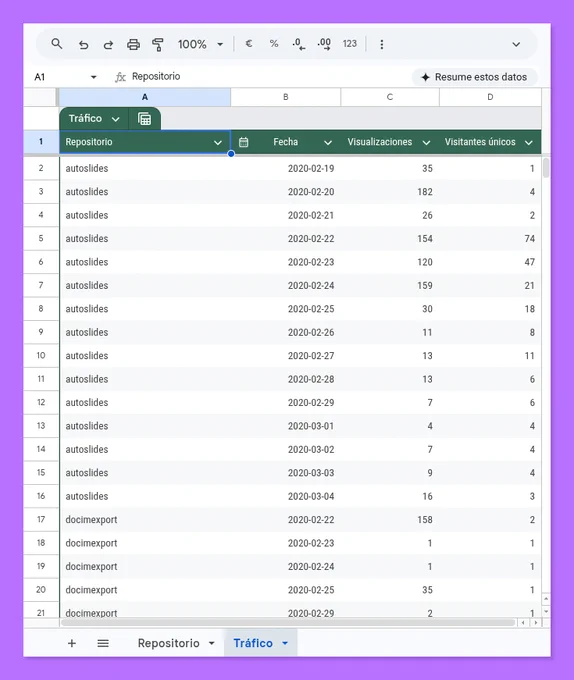Click the table view calculator icon
574x680 pixels.
click(144, 118)
